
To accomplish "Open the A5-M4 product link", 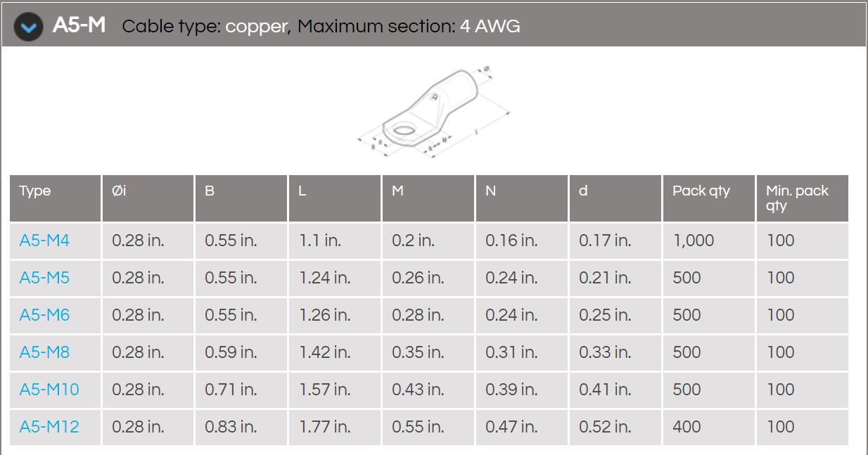I will tap(44, 241).
